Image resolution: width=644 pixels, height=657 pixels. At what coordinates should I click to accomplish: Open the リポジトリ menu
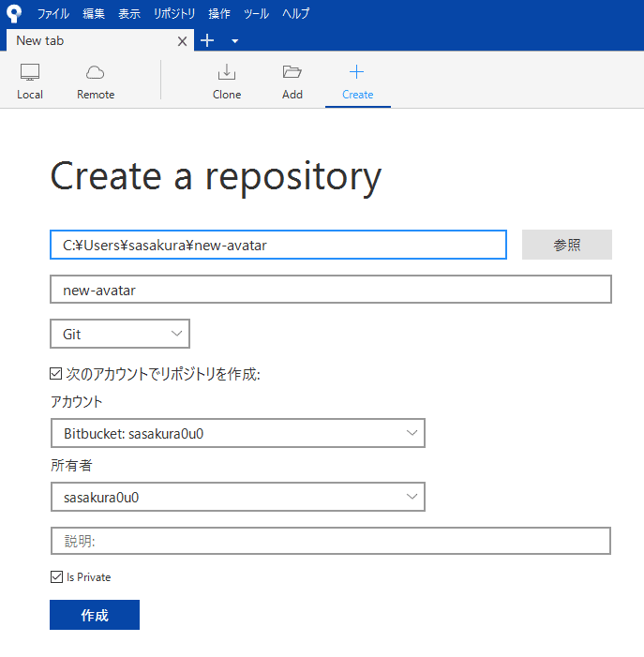point(173,14)
